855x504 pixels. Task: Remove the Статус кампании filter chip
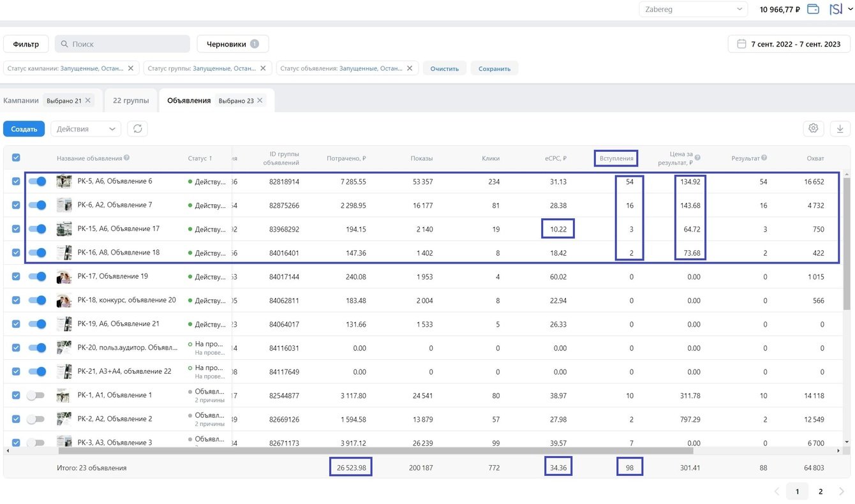131,68
